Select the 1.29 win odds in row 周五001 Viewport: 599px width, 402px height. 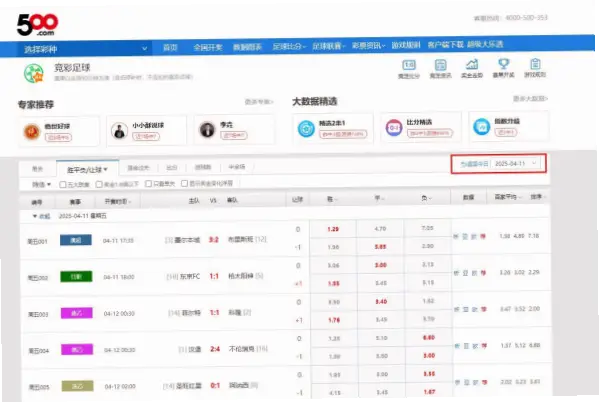click(333, 229)
